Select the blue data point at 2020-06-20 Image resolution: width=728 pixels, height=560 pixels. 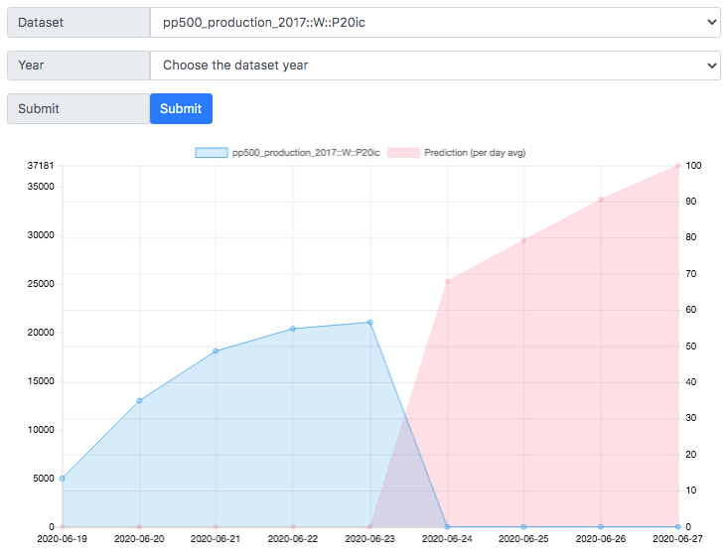(x=139, y=401)
